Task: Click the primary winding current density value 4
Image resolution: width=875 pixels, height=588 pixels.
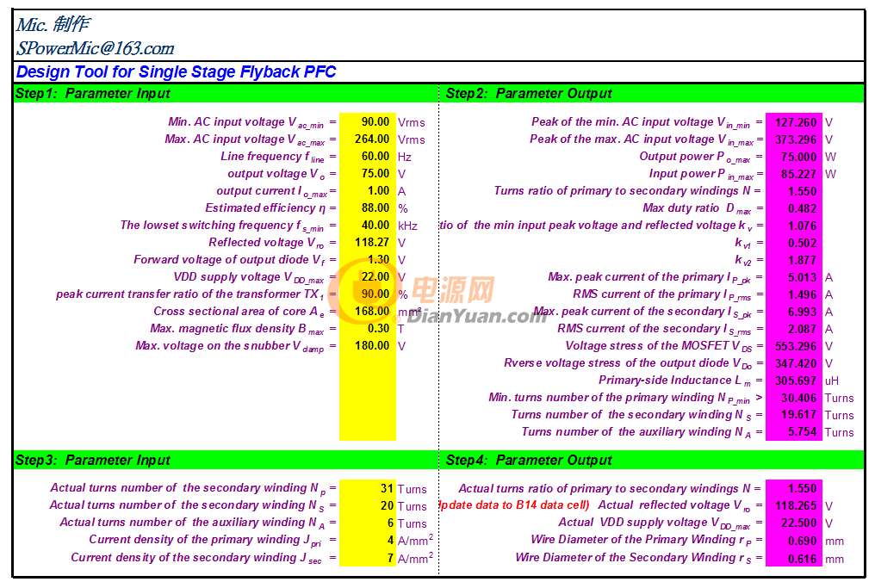Action: tap(367, 541)
